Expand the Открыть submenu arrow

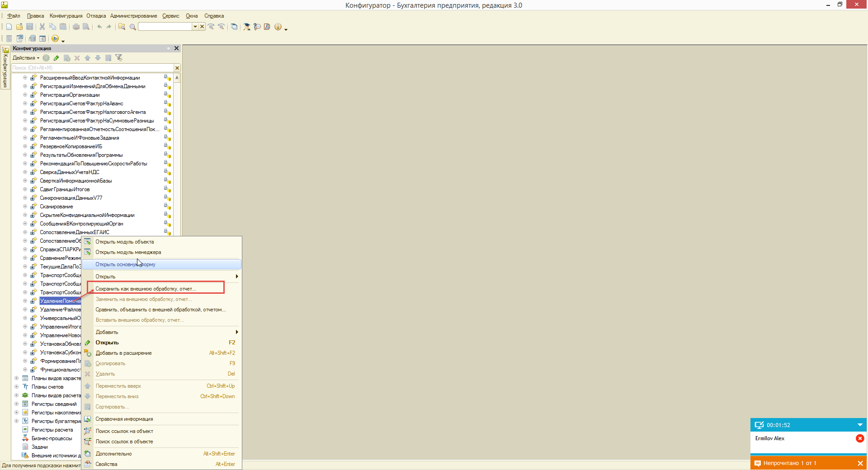pos(237,277)
